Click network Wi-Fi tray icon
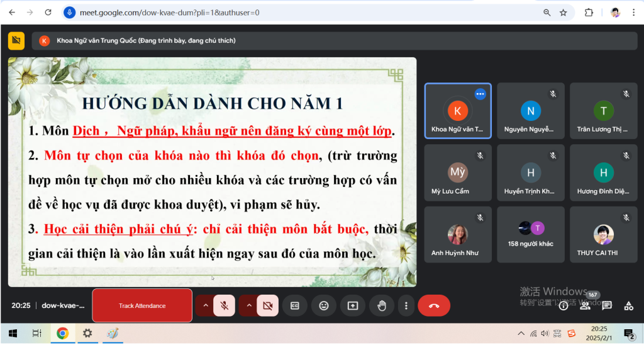 (533, 334)
